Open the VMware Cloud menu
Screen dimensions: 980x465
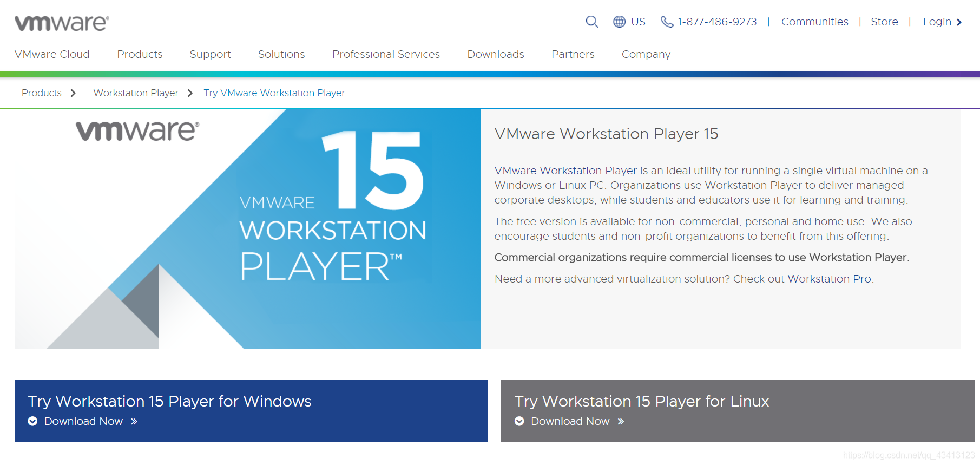(52, 54)
